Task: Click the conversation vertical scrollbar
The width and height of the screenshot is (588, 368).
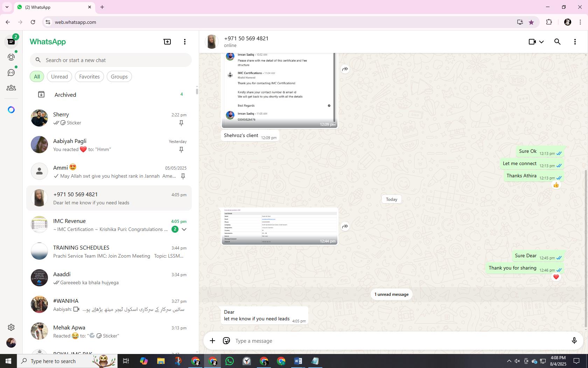Action: (x=586, y=249)
